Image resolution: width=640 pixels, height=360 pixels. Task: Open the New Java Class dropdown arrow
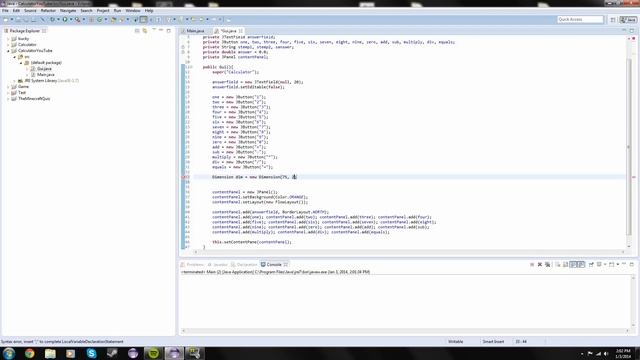point(106,20)
